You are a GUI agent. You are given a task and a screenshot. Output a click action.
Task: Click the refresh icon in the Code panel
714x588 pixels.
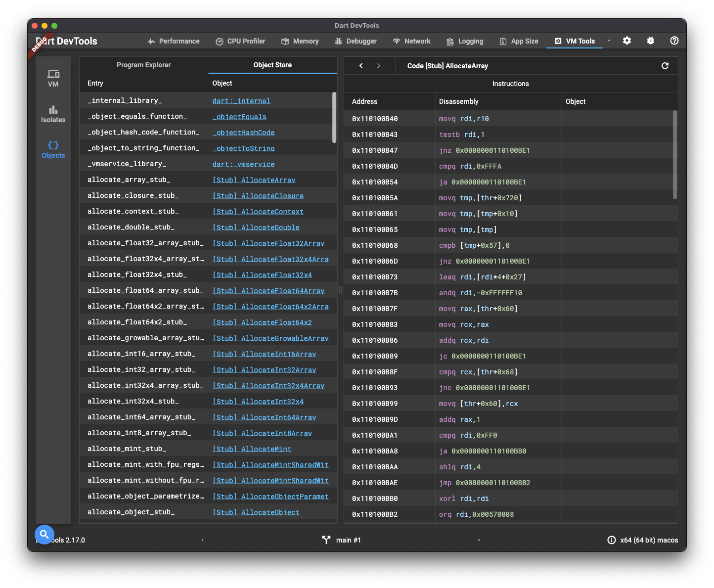665,66
